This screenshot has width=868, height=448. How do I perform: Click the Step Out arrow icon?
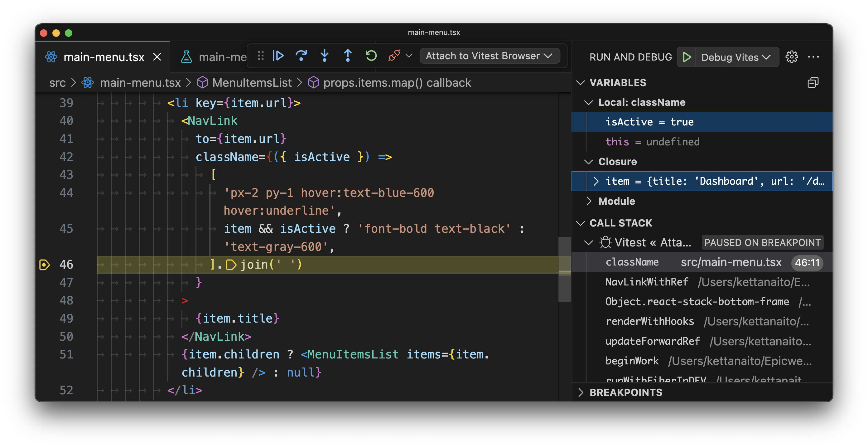tap(348, 56)
